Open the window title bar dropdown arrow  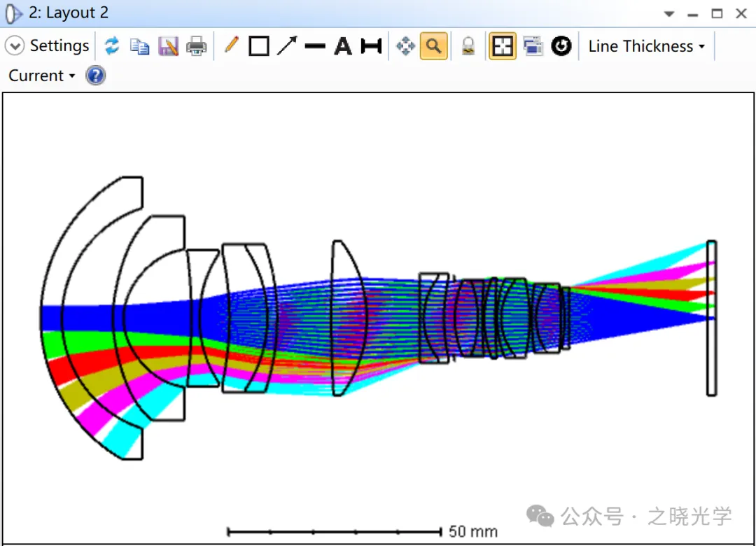pyautogui.click(x=669, y=14)
